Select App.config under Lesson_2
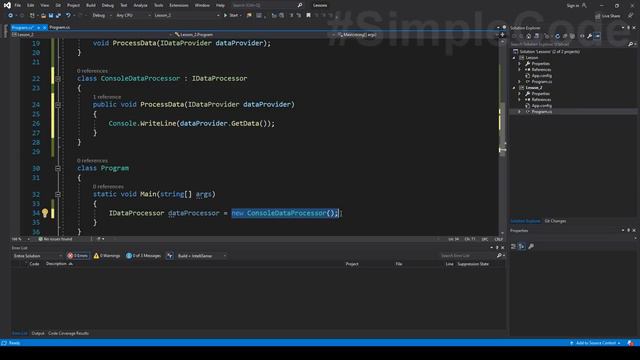The width and height of the screenshot is (640, 360). (541, 106)
